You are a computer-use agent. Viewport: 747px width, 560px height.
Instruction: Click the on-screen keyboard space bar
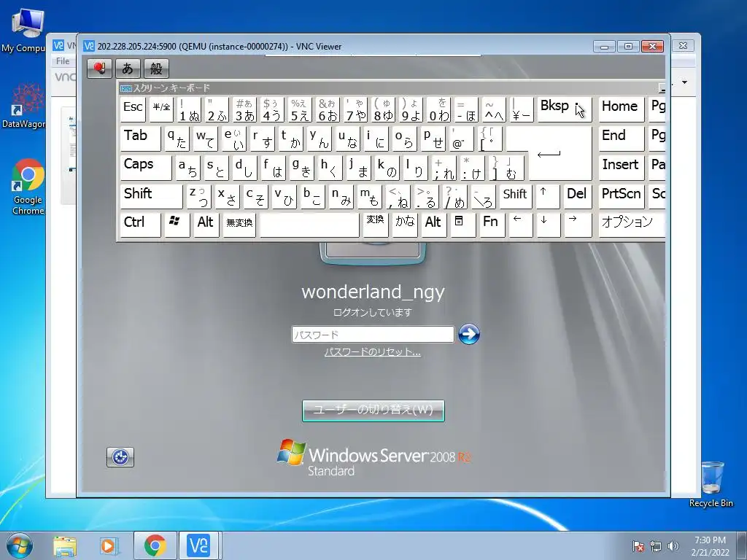tap(309, 225)
